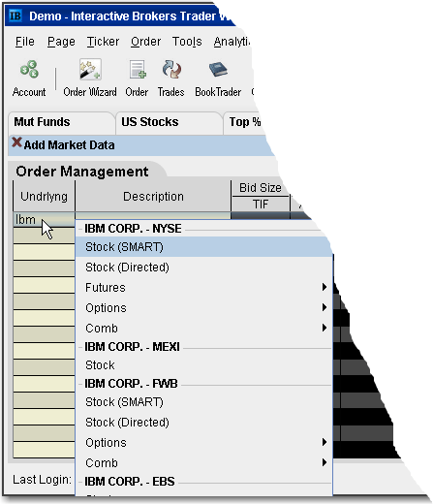Select the Order Management tab

pyautogui.click(x=82, y=172)
